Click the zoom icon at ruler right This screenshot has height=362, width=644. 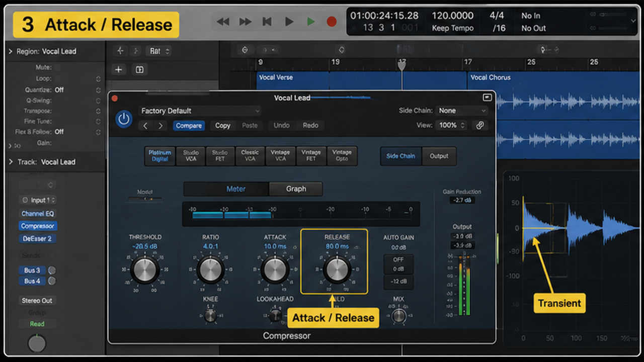[543, 50]
